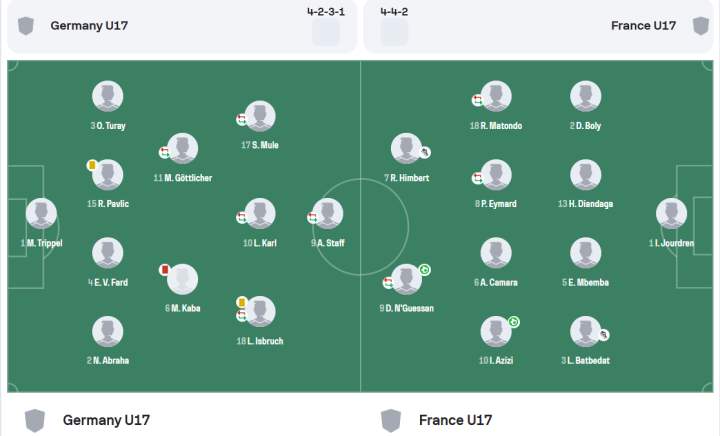Click the Germany U17 shield in top header
This screenshot has height=436, width=720.
pos(25,25)
